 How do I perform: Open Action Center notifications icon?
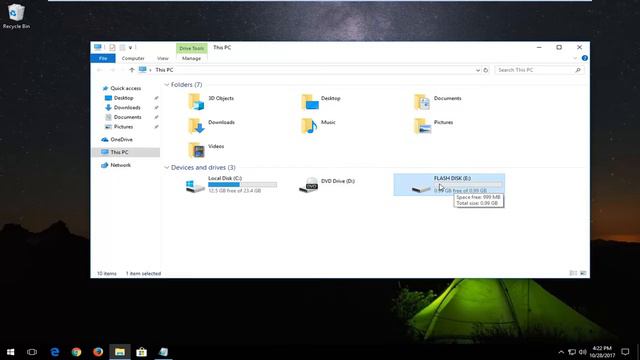625,352
